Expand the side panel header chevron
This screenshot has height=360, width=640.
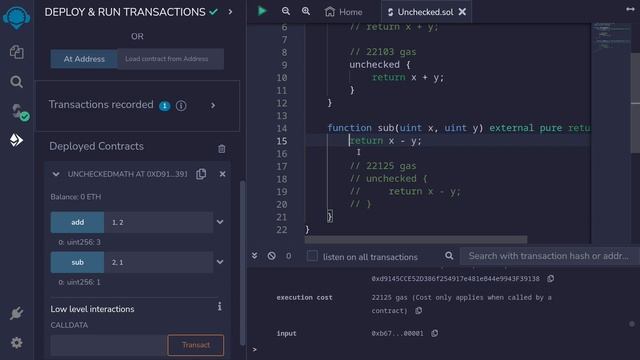[x=230, y=12]
